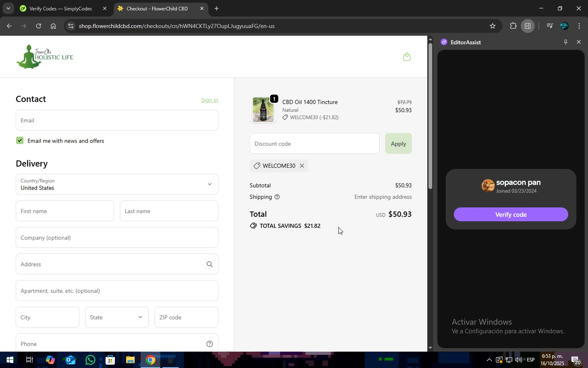Close the Verify Codes — SimplyCodes tab
Screen dimensions: 588x368
click(105, 9)
